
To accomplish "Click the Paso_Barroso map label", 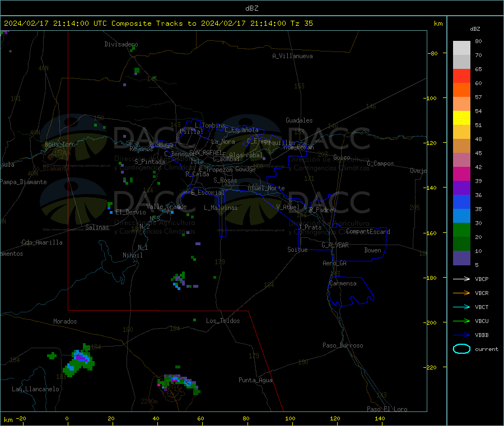I will coord(343,345).
